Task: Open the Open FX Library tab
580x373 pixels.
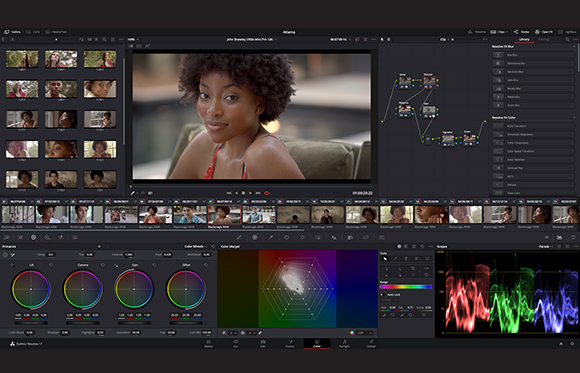Action: tap(524, 39)
